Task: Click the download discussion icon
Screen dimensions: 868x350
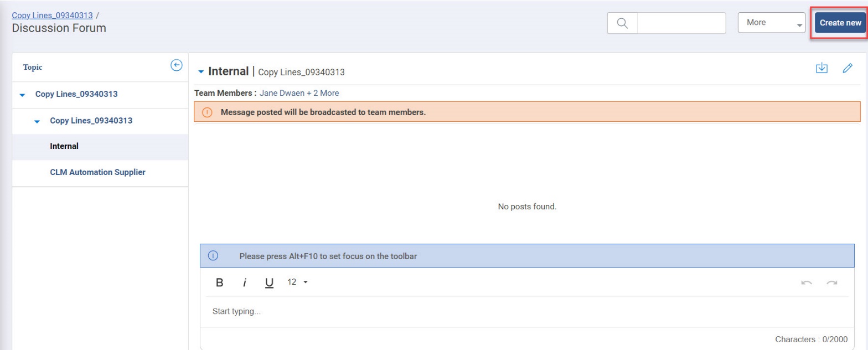Action: [821, 68]
